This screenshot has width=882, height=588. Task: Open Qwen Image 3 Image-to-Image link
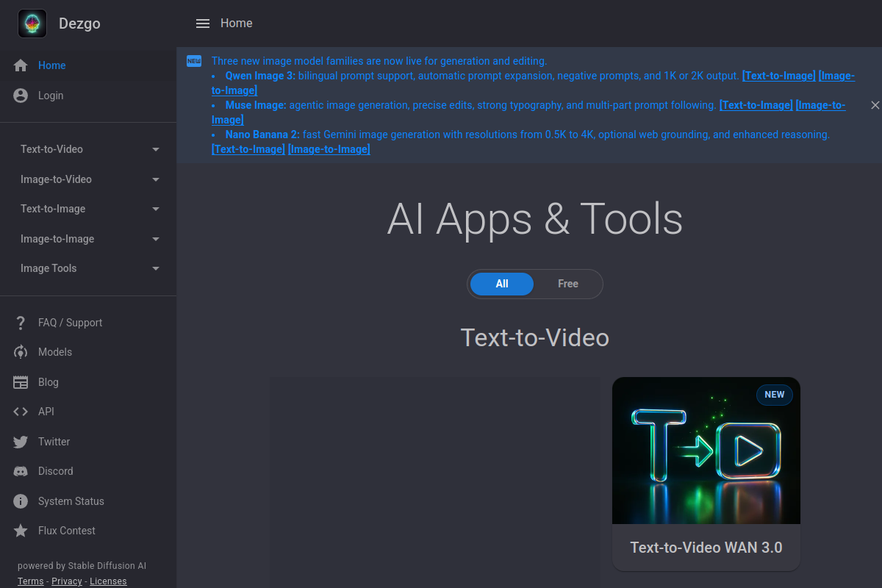(836, 76)
